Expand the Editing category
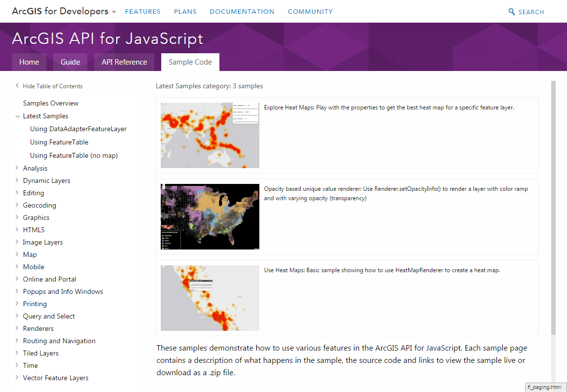The height and width of the screenshot is (392, 567). tap(17, 192)
